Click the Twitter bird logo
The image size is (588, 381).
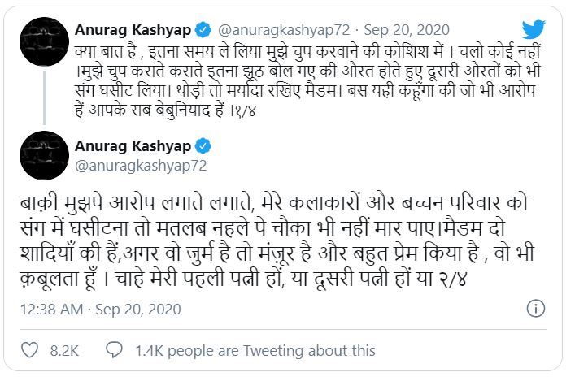click(534, 29)
